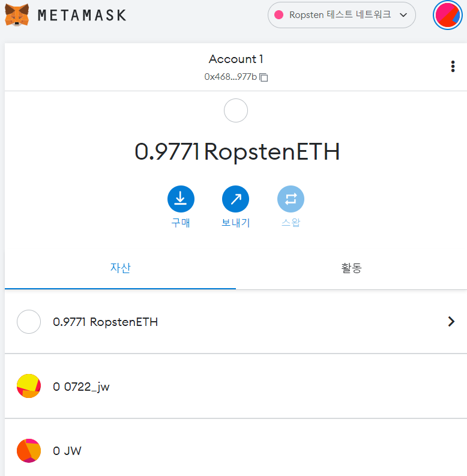Screen dimensions: 467x476
Task: Switch to the 자산 tab
Action: [x=120, y=268]
